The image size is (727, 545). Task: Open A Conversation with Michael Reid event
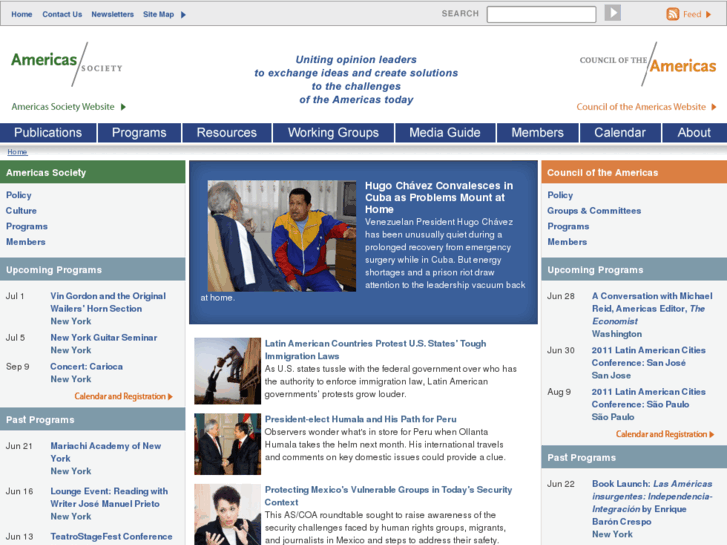pos(652,308)
